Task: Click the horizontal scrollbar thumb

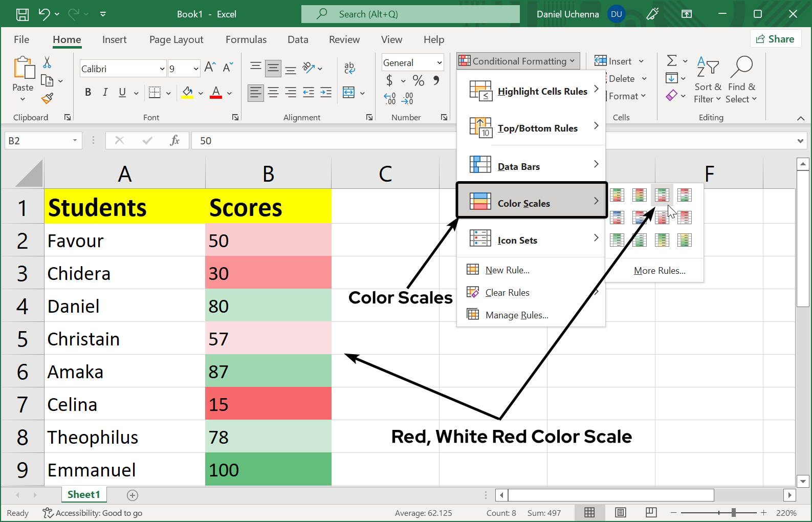Action: point(611,495)
